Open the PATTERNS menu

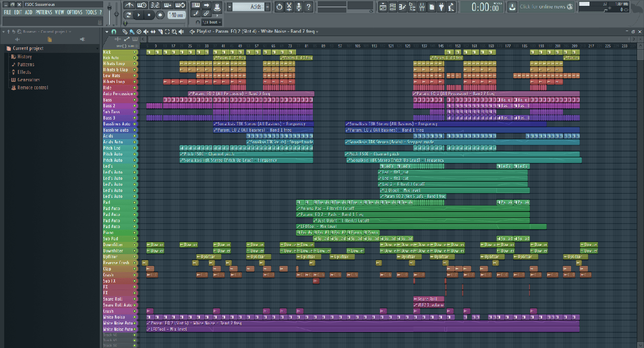click(44, 12)
